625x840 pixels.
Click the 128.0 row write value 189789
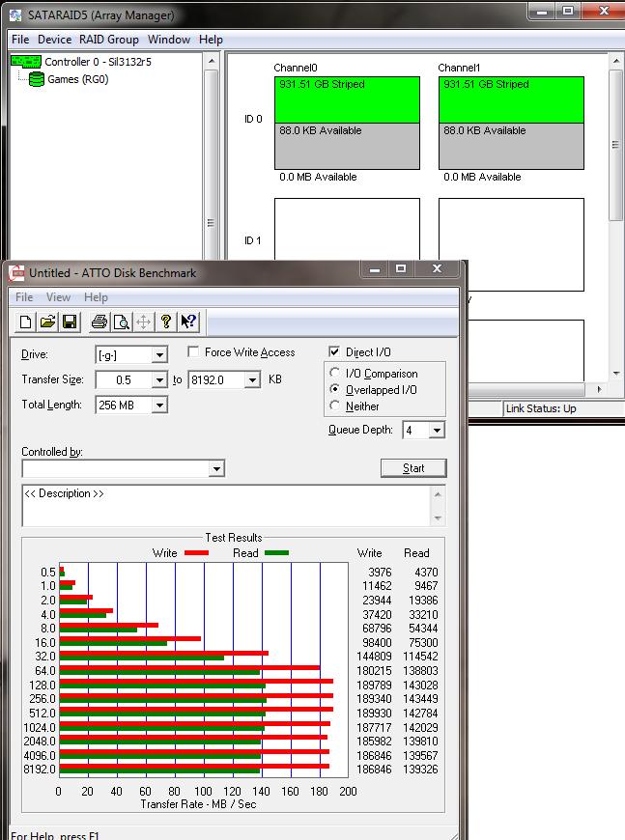374,686
